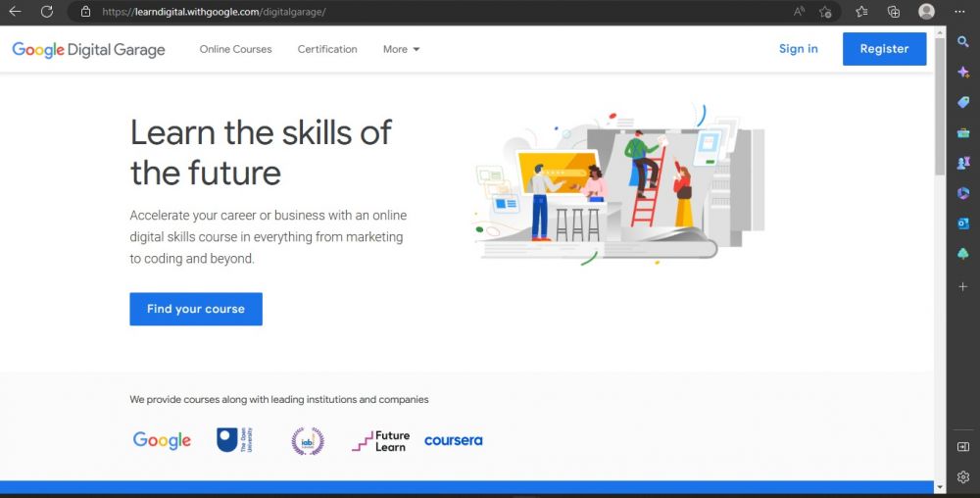Open the Tools briefcase icon in sidebar
Screen dimensions: 980x498
pyautogui.click(x=963, y=132)
